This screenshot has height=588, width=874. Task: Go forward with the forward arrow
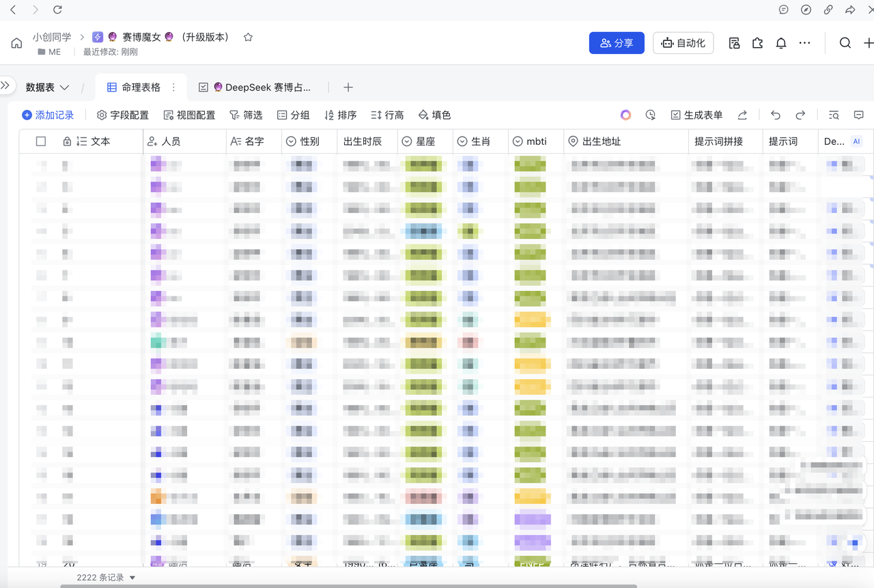(36, 10)
